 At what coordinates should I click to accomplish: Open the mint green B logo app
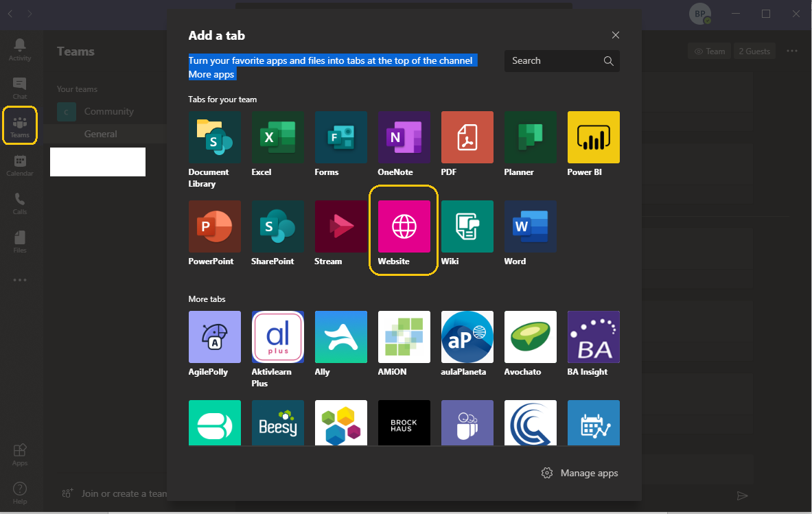pos(214,422)
